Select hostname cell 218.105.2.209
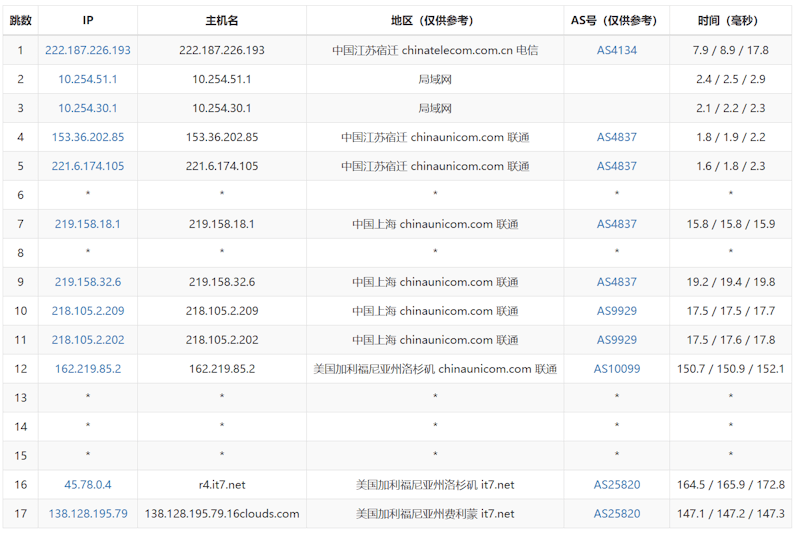 [x=222, y=311]
